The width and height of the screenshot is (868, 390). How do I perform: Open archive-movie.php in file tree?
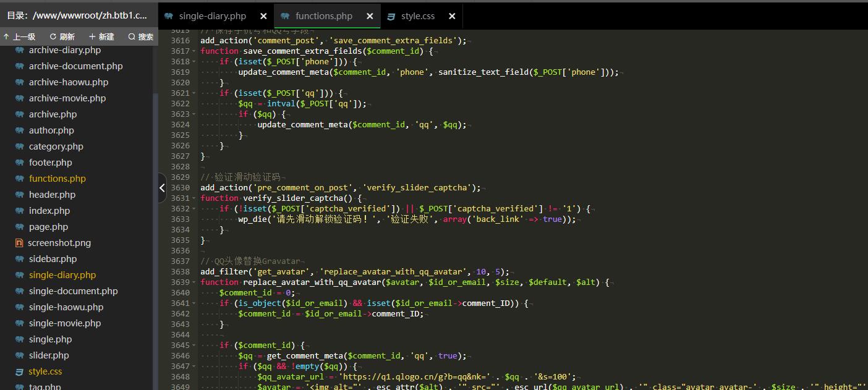pyautogui.click(x=67, y=98)
